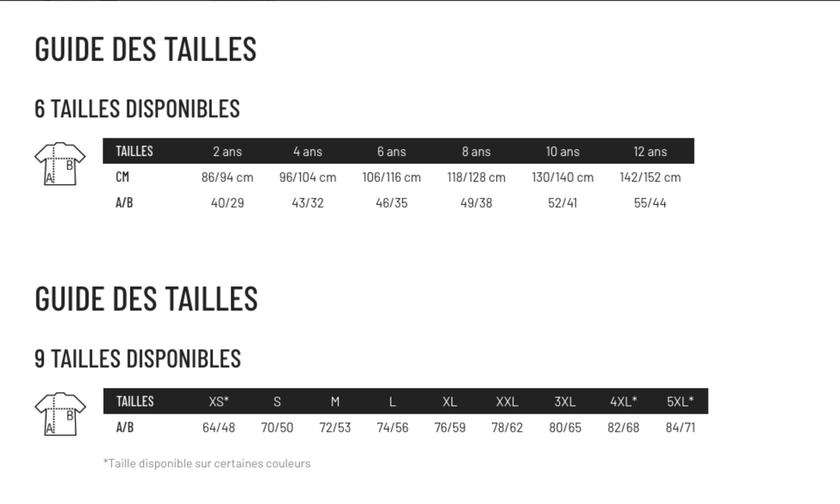The height and width of the screenshot is (504, 840).
Task: Click the 76/59 value under XL
Action: click(x=450, y=427)
